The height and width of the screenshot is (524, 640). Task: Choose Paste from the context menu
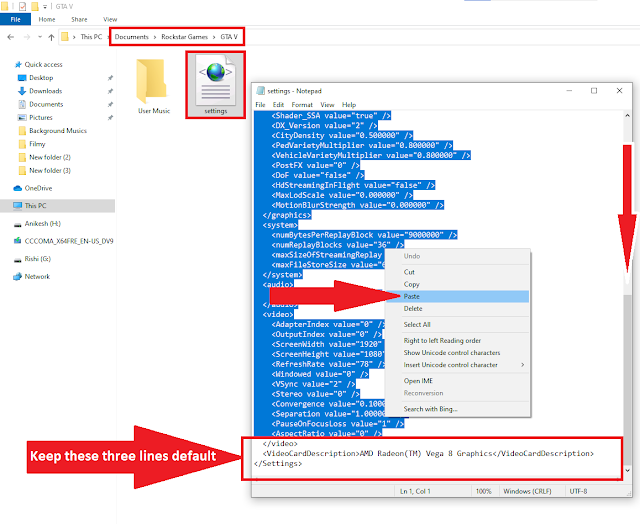point(457,297)
